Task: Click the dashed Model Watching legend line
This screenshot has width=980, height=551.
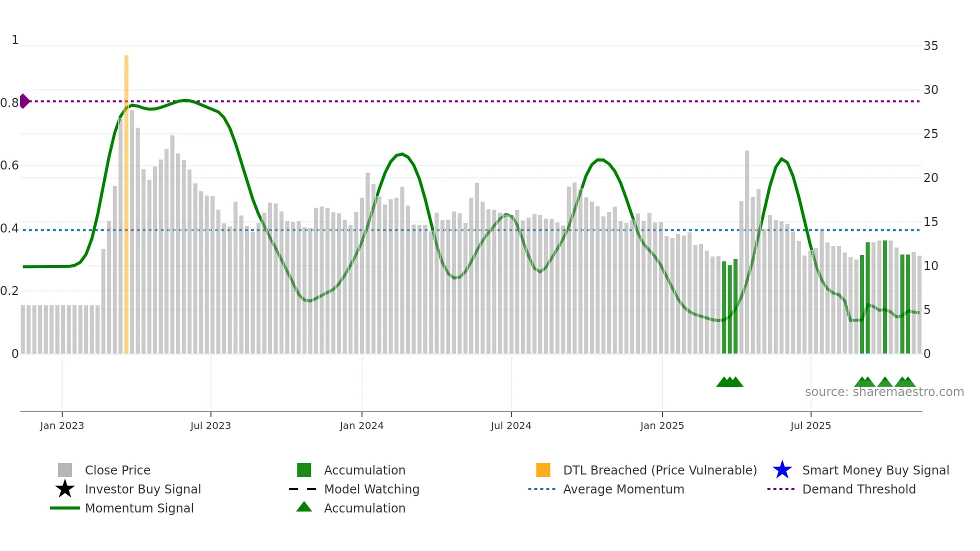Action: tap(303, 489)
